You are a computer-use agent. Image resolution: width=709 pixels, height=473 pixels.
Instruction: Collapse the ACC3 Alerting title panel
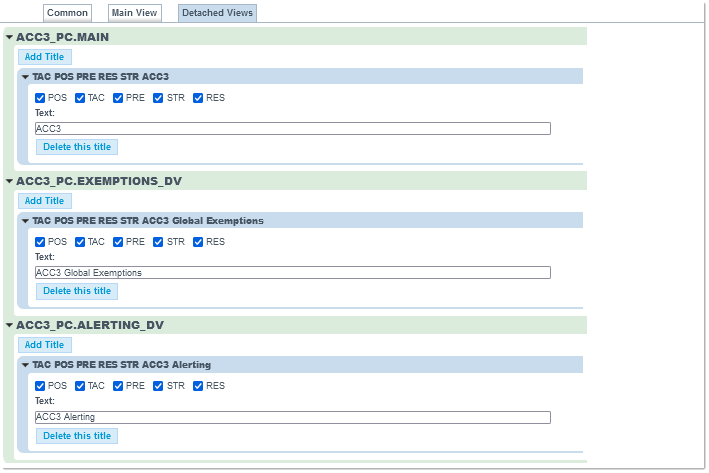coord(25,364)
